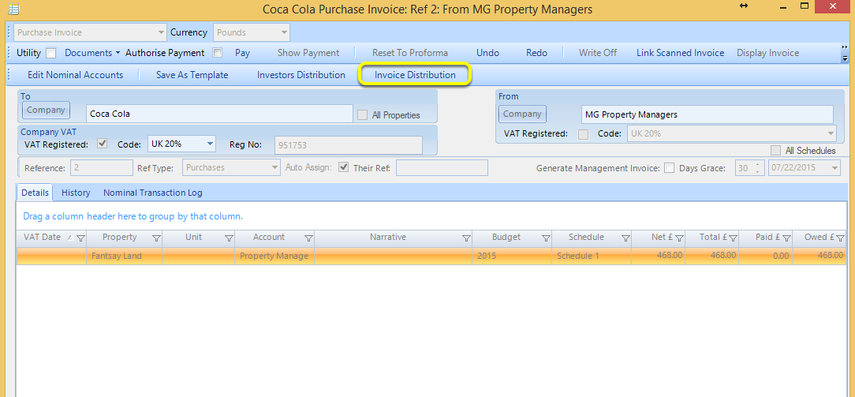This screenshot has width=855, height=397.
Task: Click Show Payment in toolbar
Action: click(308, 53)
